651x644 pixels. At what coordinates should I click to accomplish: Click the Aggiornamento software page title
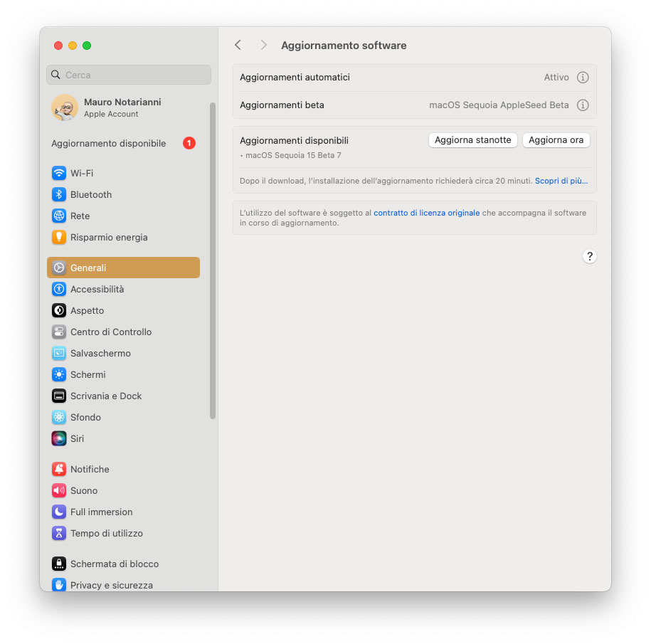[344, 46]
